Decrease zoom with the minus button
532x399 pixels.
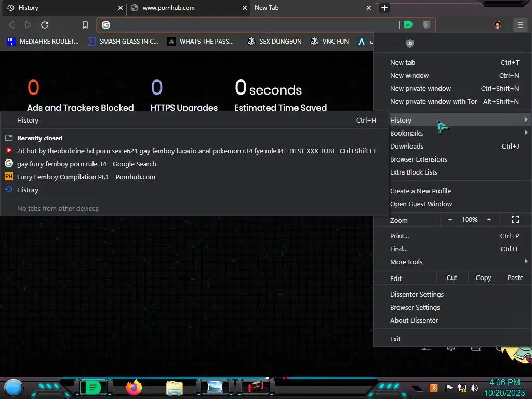click(450, 220)
